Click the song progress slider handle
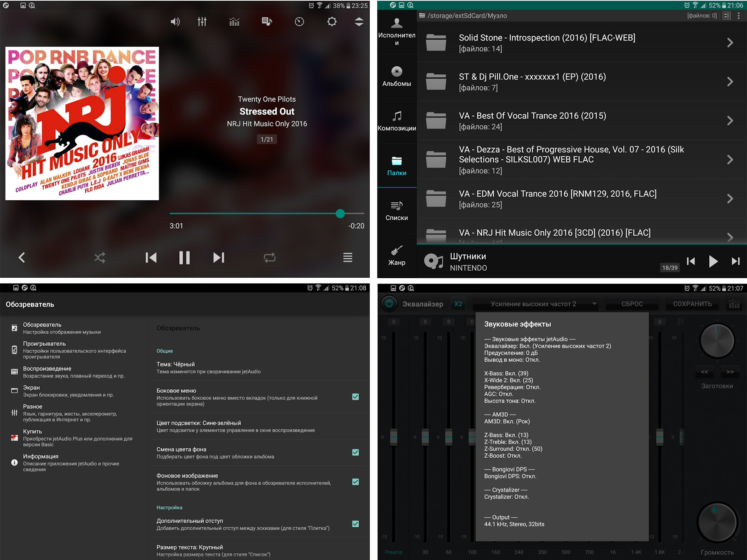 pyautogui.click(x=340, y=213)
